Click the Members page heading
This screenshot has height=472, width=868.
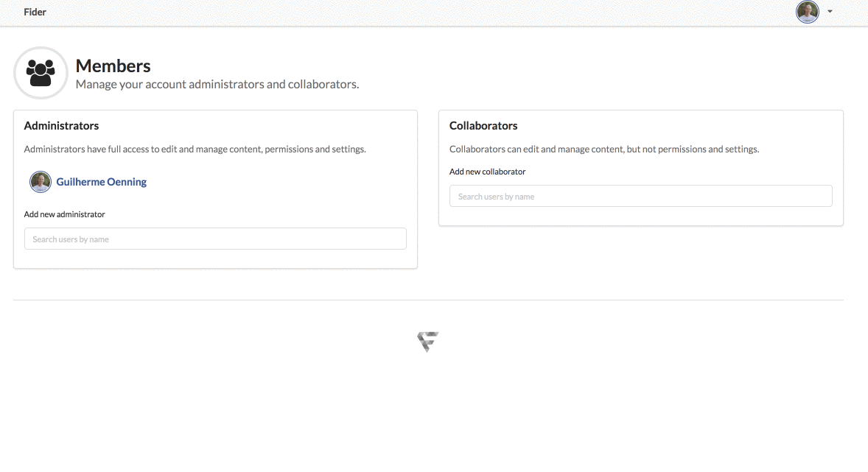[113, 66]
